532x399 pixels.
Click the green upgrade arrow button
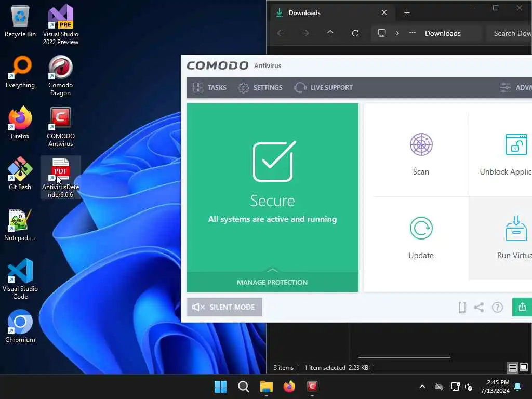(x=522, y=307)
